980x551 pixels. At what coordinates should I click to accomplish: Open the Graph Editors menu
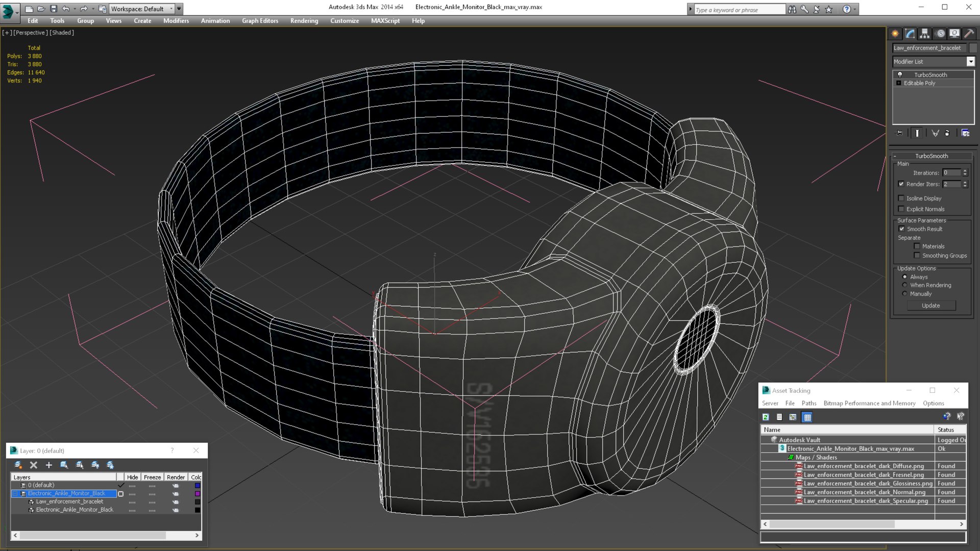(x=260, y=21)
